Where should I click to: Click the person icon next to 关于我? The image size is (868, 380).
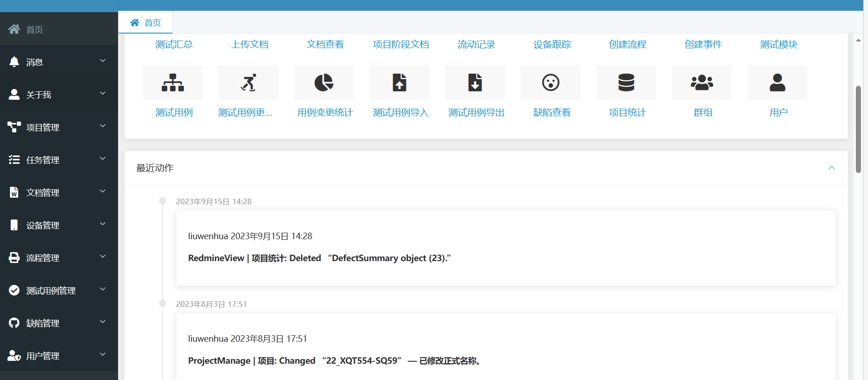[14, 94]
